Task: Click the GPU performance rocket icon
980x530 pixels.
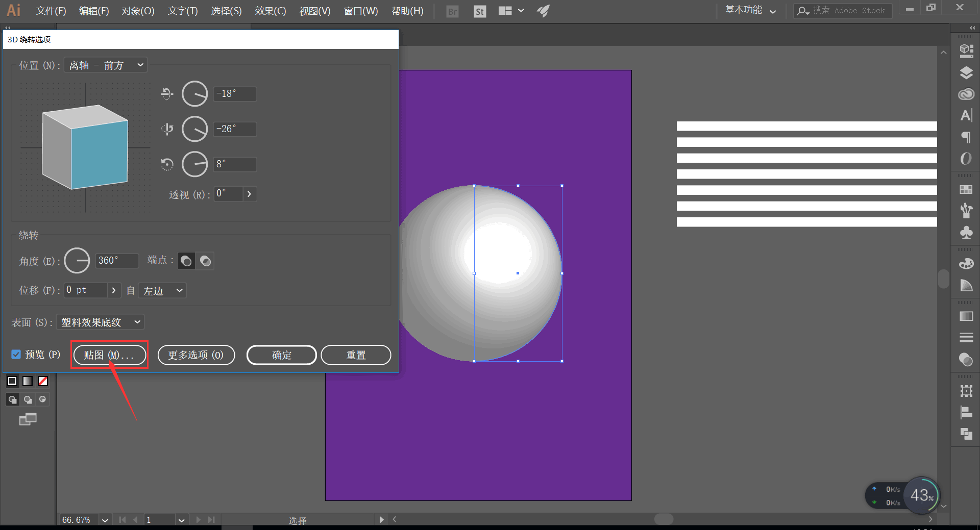Action: coord(543,11)
